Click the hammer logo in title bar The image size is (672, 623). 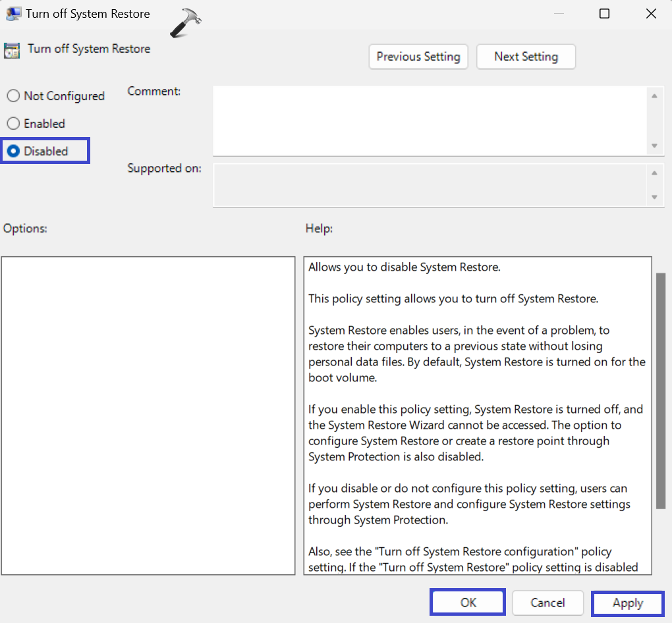[184, 24]
